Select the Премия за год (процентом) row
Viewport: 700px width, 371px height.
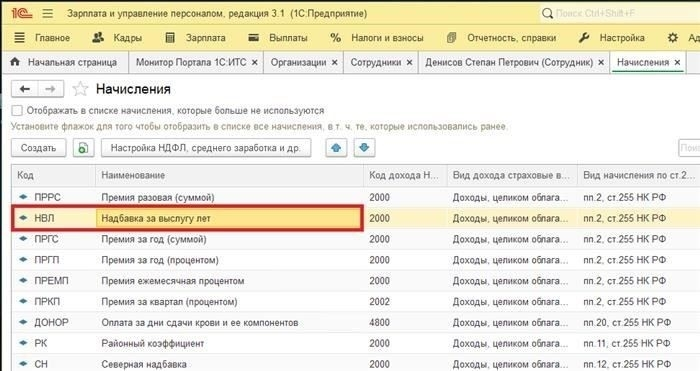click(356, 260)
